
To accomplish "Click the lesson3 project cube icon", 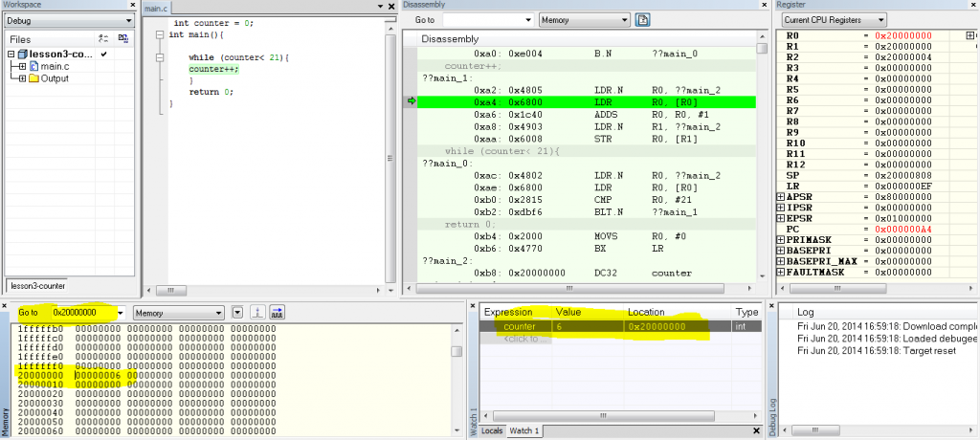I will pos(23,55).
